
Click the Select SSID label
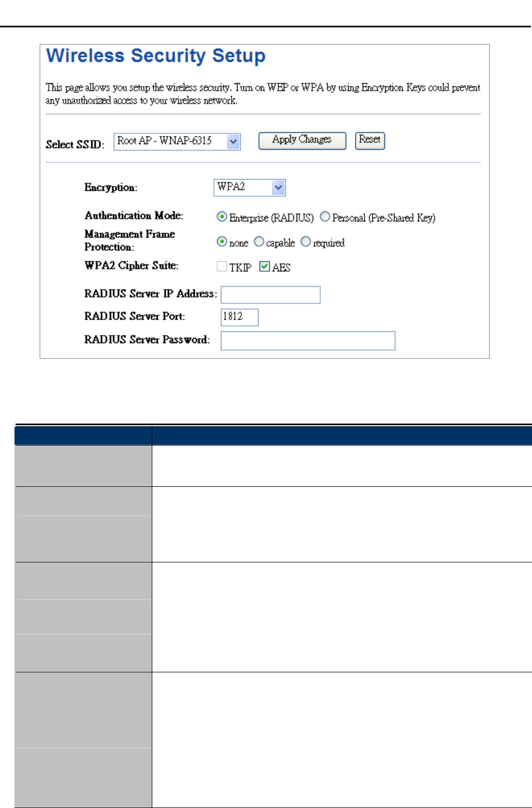pyautogui.click(x=75, y=145)
